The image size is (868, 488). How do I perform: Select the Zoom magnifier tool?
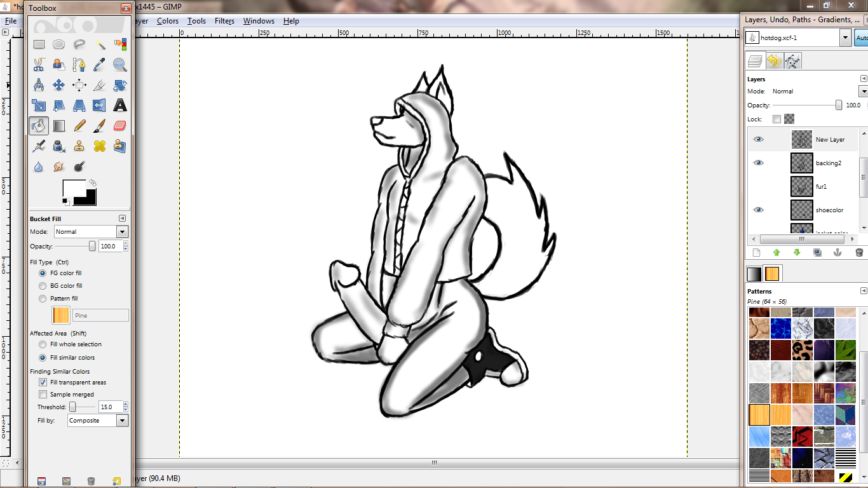(119, 64)
